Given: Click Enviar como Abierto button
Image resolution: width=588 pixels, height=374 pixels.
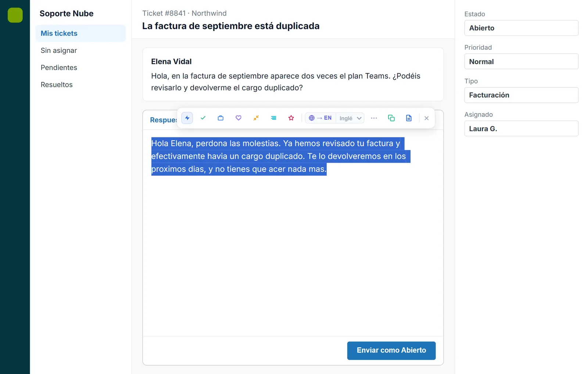Looking at the screenshot, I should pyautogui.click(x=391, y=350).
